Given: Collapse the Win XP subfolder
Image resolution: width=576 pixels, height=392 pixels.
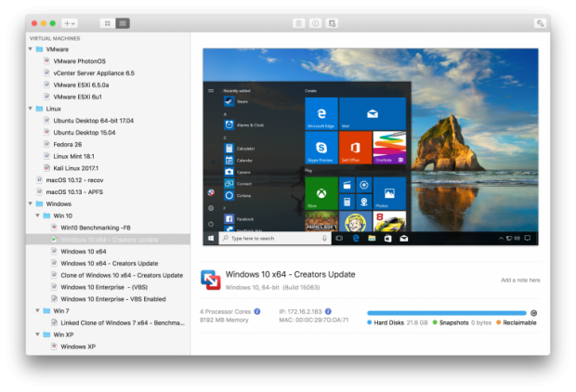Looking at the screenshot, I should pyautogui.click(x=37, y=334).
